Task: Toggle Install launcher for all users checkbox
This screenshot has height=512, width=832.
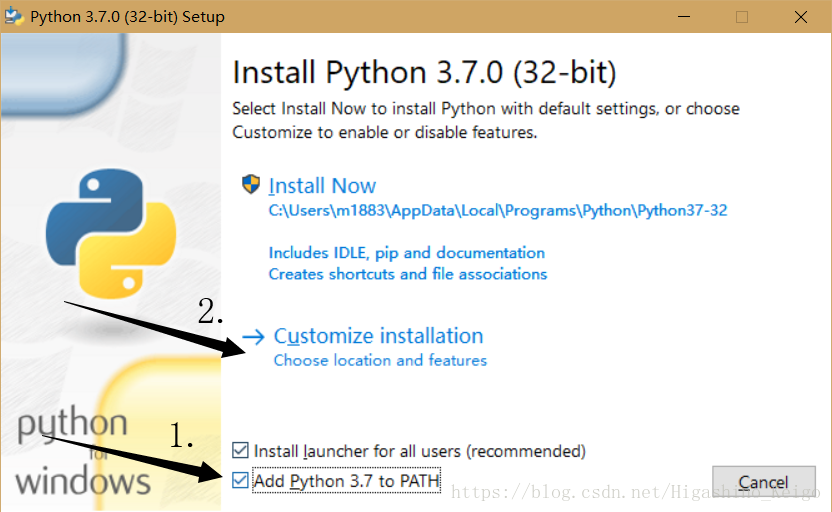Action: [240, 450]
